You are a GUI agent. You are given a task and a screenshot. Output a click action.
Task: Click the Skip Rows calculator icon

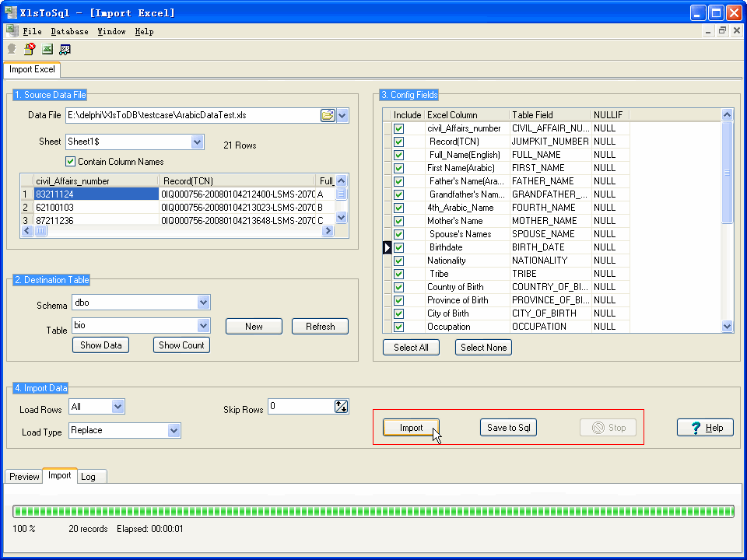coord(341,406)
